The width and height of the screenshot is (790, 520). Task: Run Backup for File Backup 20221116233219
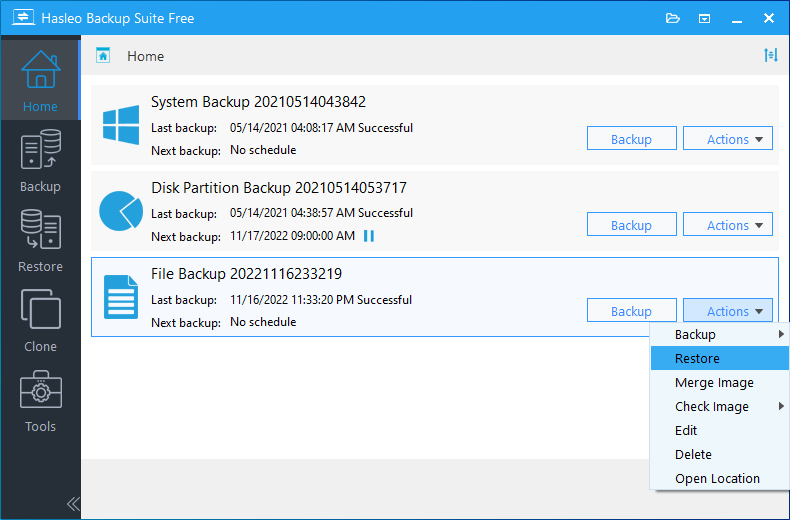(x=632, y=310)
